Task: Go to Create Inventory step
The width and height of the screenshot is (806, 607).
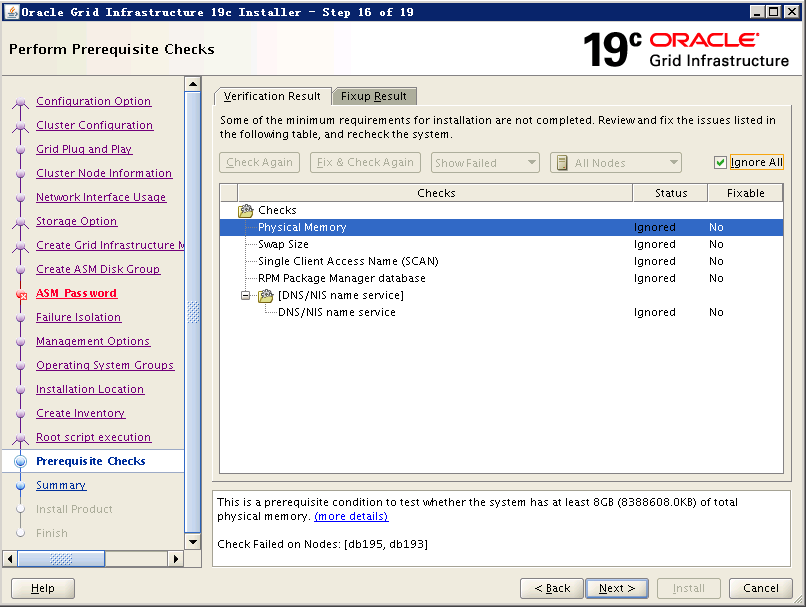Action: 81,413
